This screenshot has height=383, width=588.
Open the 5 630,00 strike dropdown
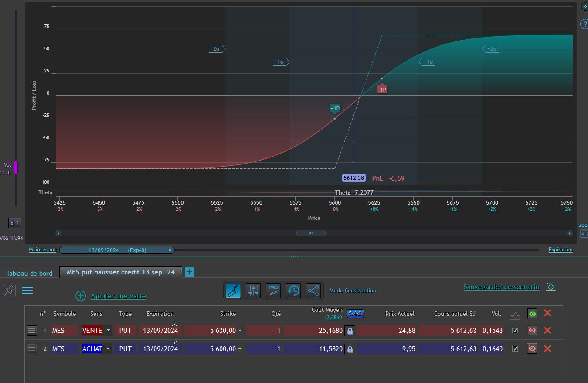(240, 331)
